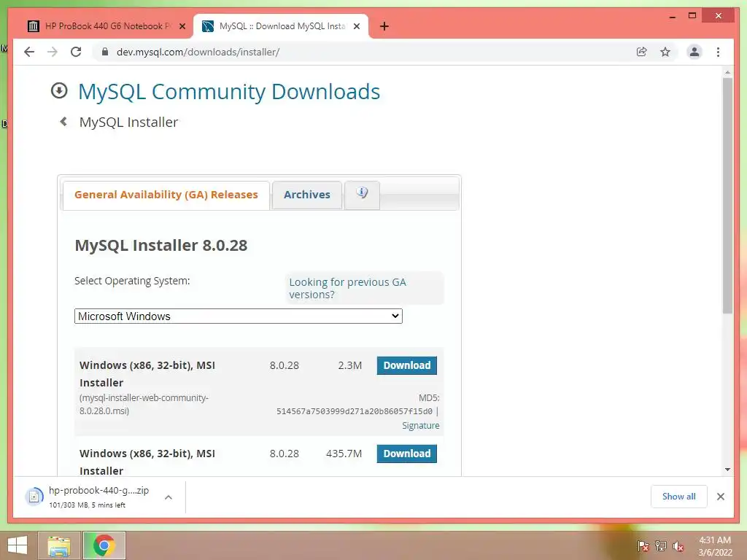Viewport: 747px width, 560px height.
Task: Click the MD5 hash value text
Action: [x=355, y=411]
